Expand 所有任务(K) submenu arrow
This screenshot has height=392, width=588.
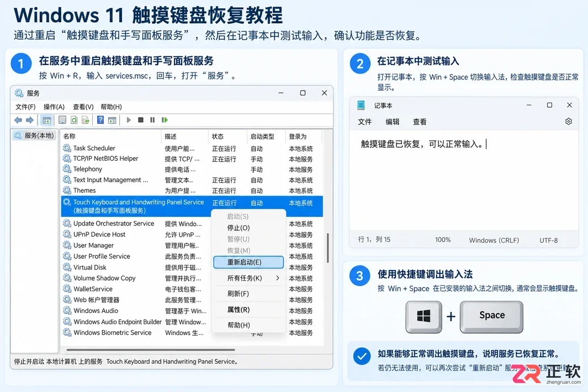pos(278,278)
